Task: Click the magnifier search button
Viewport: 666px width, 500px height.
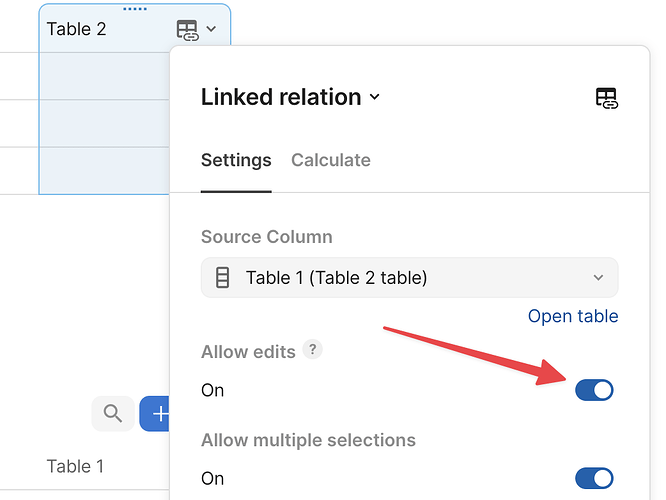Action: point(112,413)
